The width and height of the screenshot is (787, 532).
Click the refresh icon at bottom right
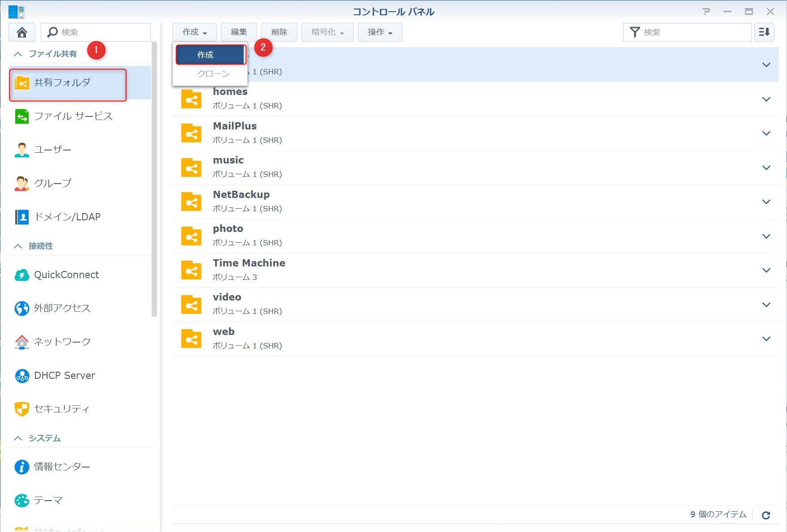tap(766, 515)
